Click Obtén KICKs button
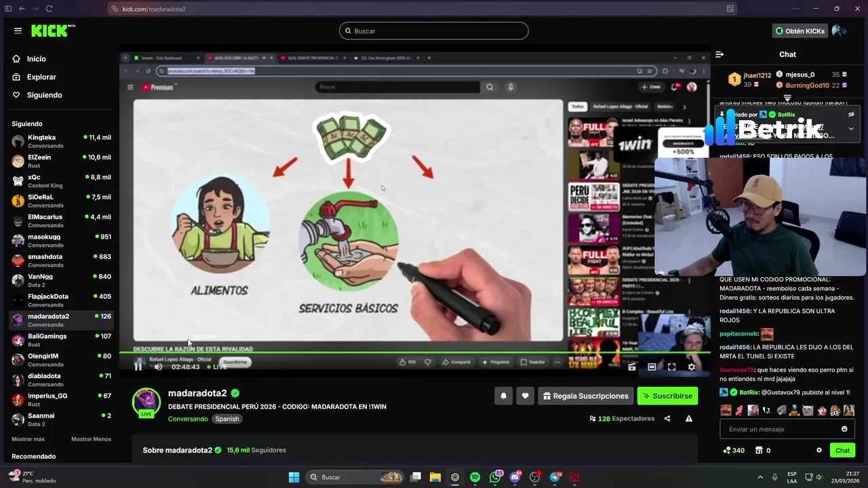Viewport: 868px width, 488px height. [800, 30]
